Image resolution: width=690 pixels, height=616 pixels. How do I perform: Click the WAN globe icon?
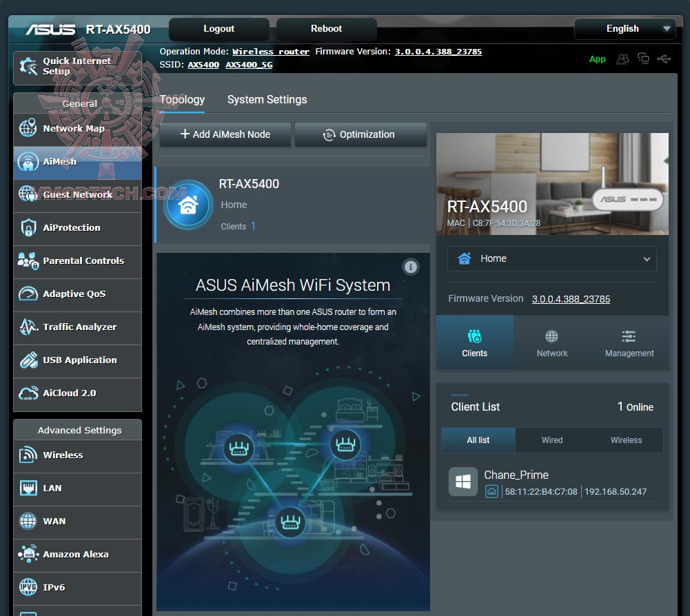(28, 521)
